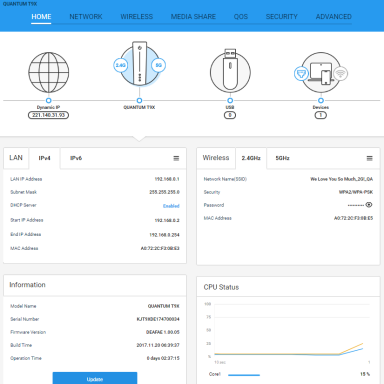Viewport: 384px width, 384px height.
Task: Click the Devices count badge
Action: pos(321,115)
